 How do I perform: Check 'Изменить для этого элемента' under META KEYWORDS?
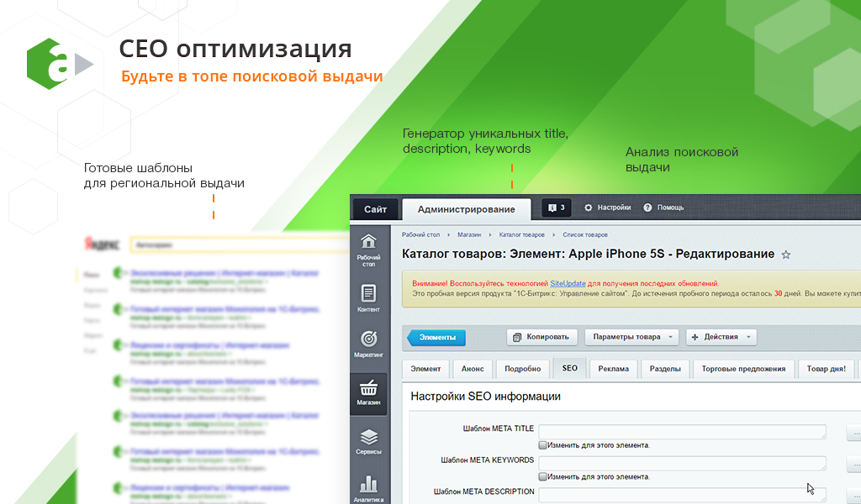pos(543,476)
